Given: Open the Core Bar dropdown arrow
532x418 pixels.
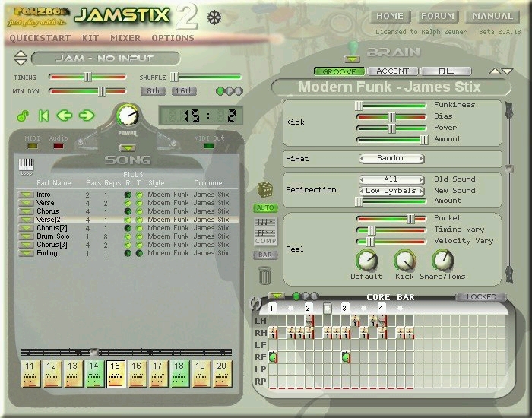Looking at the screenshot, I should tap(277, 296).
